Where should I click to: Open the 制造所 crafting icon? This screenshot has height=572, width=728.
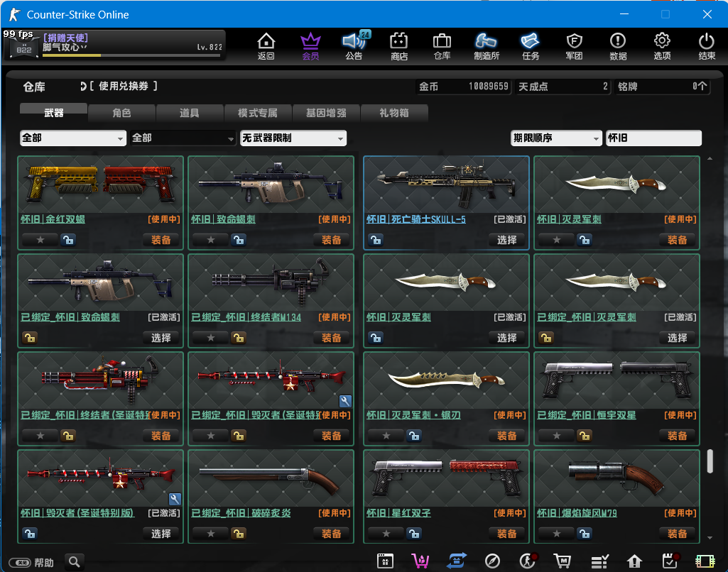coord(486,46)
